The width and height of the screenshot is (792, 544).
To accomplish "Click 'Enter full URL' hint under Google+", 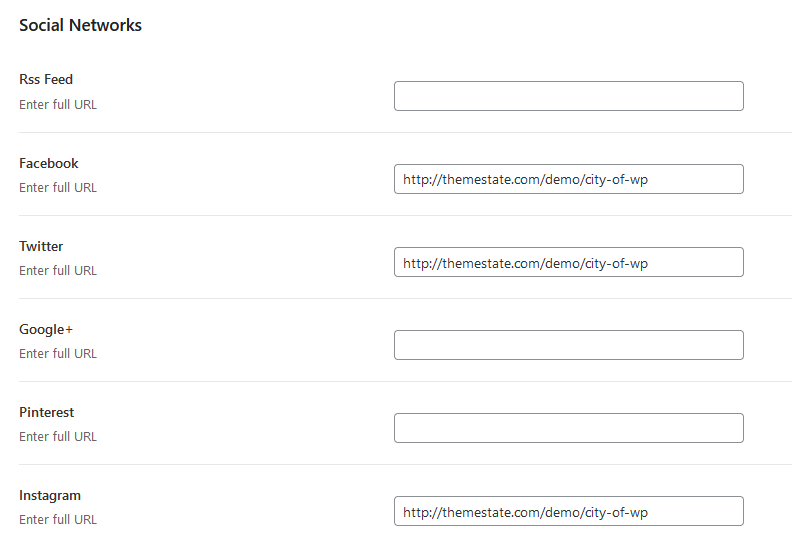I will (58, 354).
